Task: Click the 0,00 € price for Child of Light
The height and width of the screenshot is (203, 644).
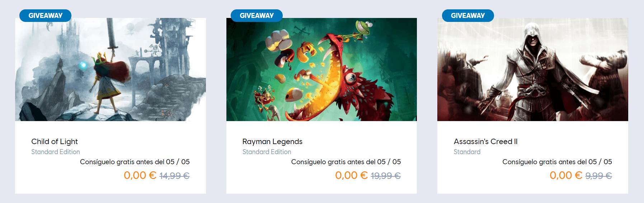Action: point(140,175)
